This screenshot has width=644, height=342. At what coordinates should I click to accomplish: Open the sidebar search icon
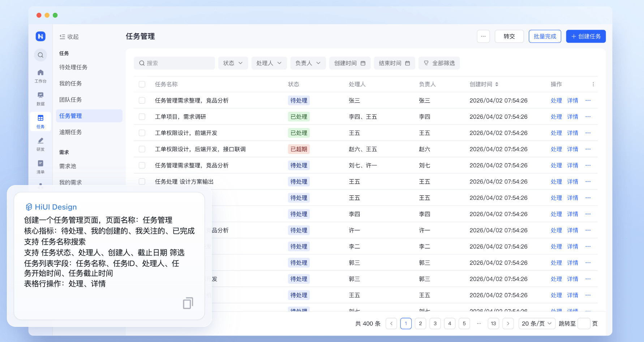tap(40, 55)
